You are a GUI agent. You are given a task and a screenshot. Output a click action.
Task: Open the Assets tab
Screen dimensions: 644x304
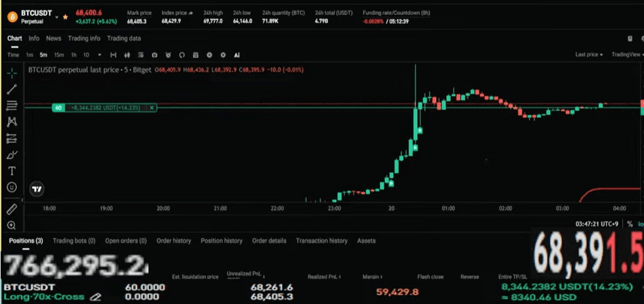(366, 241)
